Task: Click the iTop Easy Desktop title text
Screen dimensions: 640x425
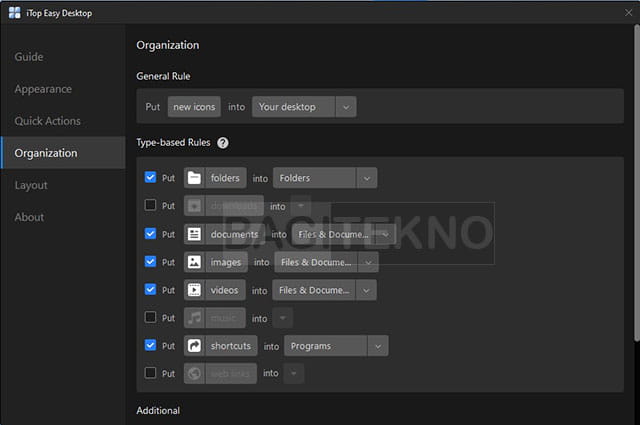Action: click(x=59, y=13)
